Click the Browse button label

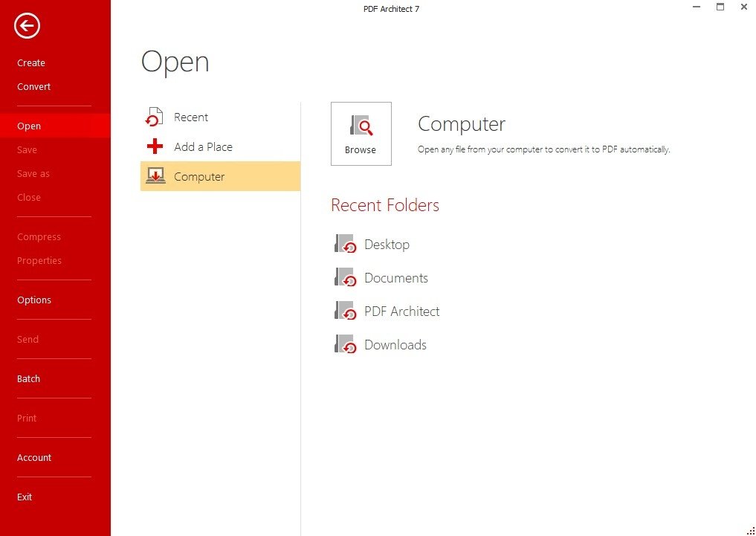coord(361,150)
